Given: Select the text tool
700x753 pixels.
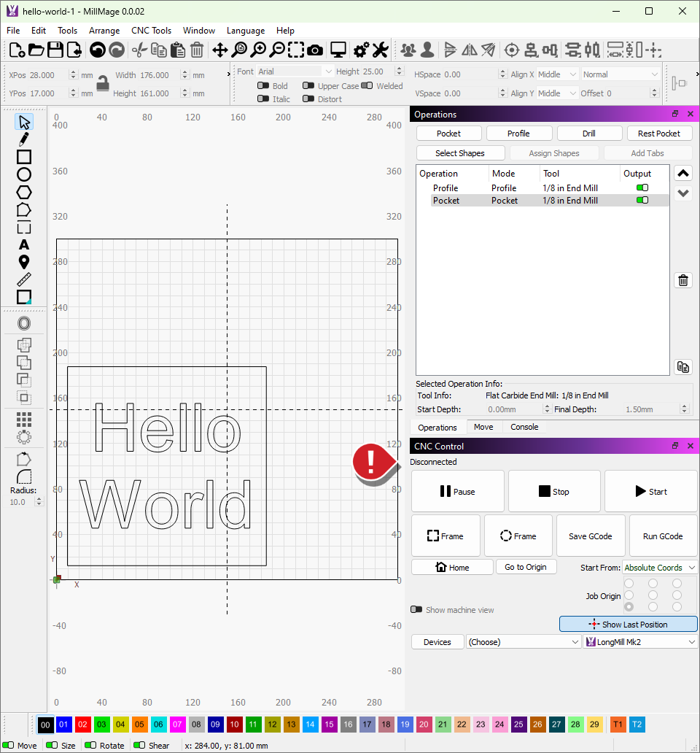Looking at the screenshot, I should 24,244.
